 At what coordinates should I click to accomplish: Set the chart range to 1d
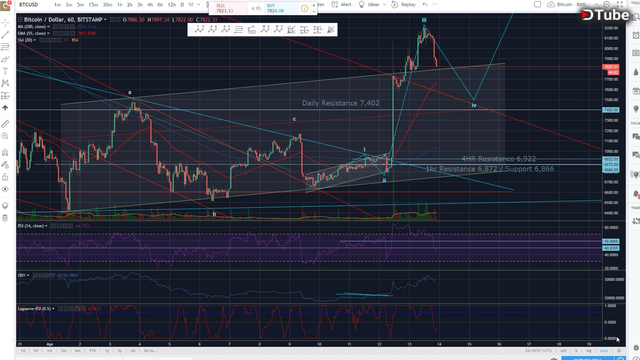(23, 351)
